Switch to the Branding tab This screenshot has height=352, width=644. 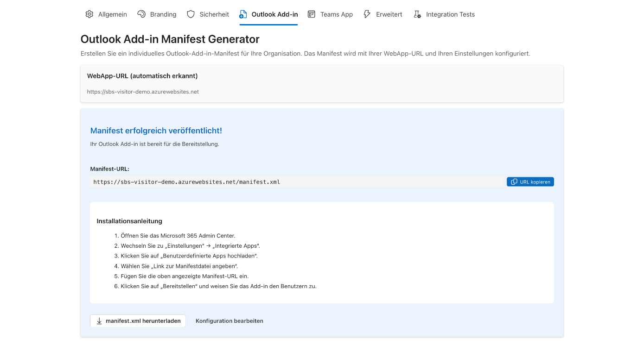click(x=157, y=14)
